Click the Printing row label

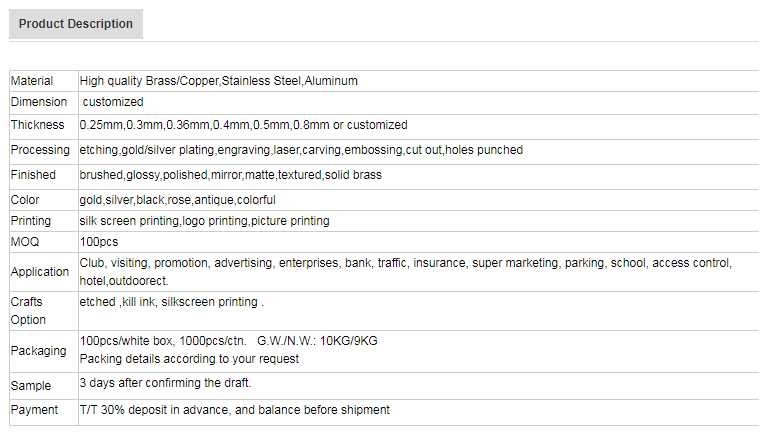pyautogui.click(x=30, y=221)
